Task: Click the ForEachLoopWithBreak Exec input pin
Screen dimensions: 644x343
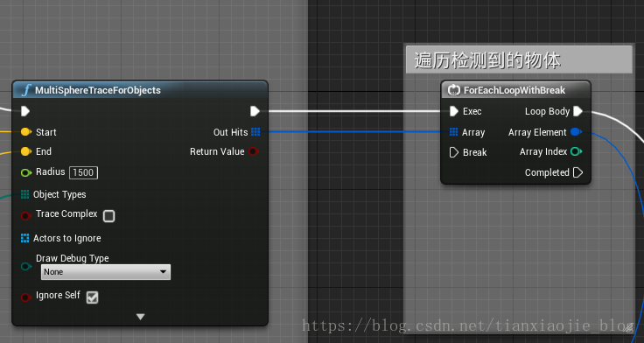Action: point(454,111)
